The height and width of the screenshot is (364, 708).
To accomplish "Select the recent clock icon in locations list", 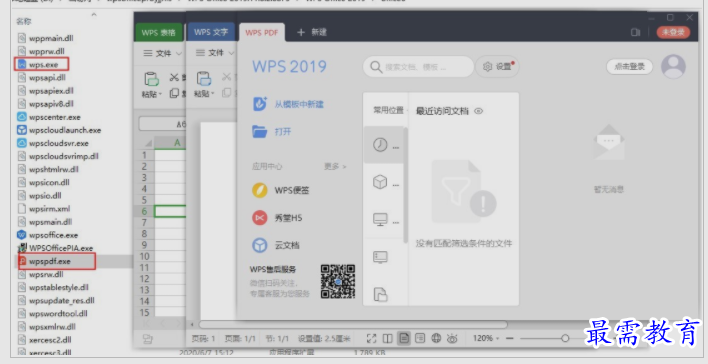I will click(380, 145).
